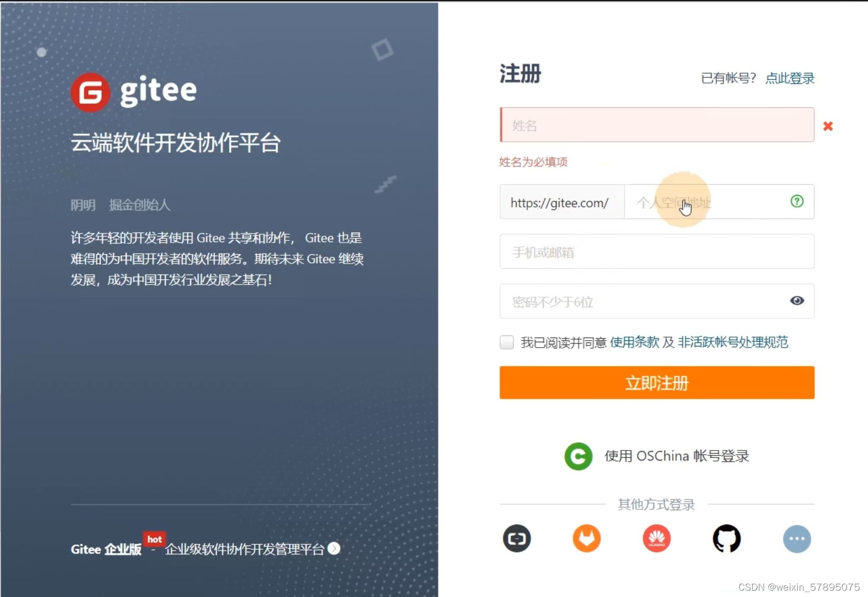Image resolution: width=868 pixels, height=597 pixels.
Task: Expand details for Gitee 企业版 via arrow icon
Action: 334,548
